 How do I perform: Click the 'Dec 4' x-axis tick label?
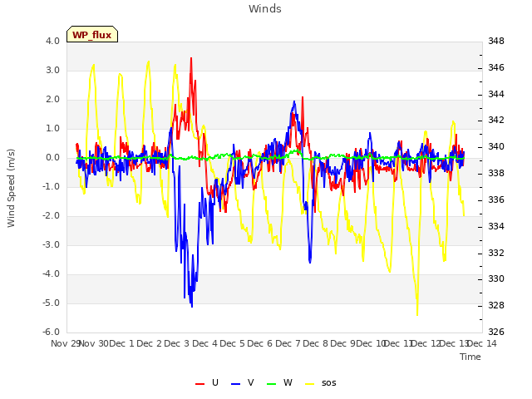pyautogui.click(x=205, y=343)
